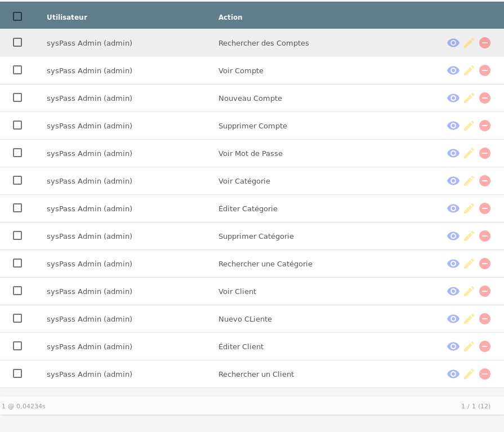The image size is (504, 432).
Task: Click the Utilisateur column header
Action: click(x=67, y=17)
